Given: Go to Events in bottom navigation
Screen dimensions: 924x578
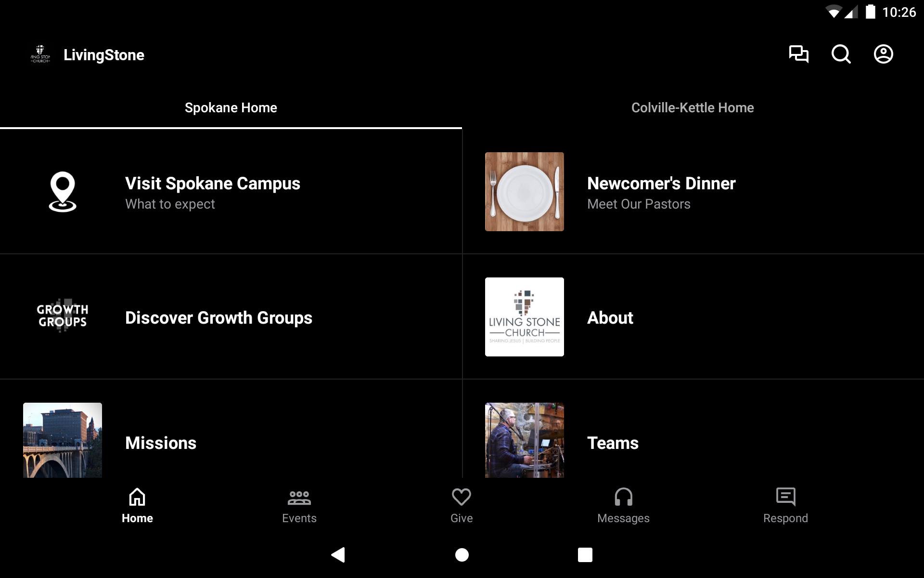Looking at the screenshot, I should (299, 506).
